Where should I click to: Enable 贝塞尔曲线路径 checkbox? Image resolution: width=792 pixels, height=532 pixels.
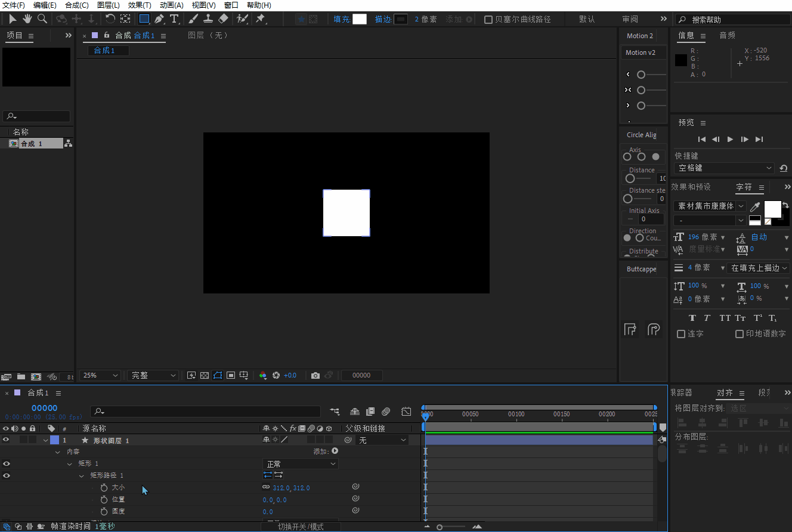[488, 20]
